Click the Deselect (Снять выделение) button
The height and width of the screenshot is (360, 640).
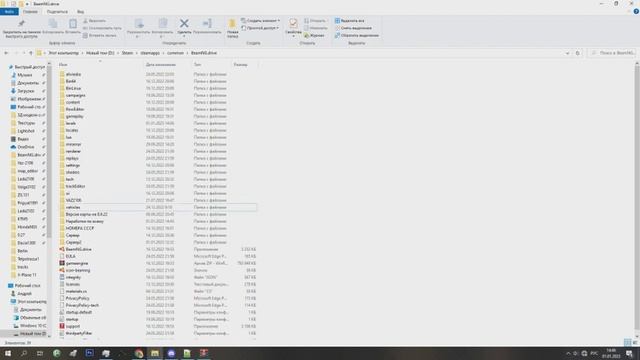click(x=353, y=28)
